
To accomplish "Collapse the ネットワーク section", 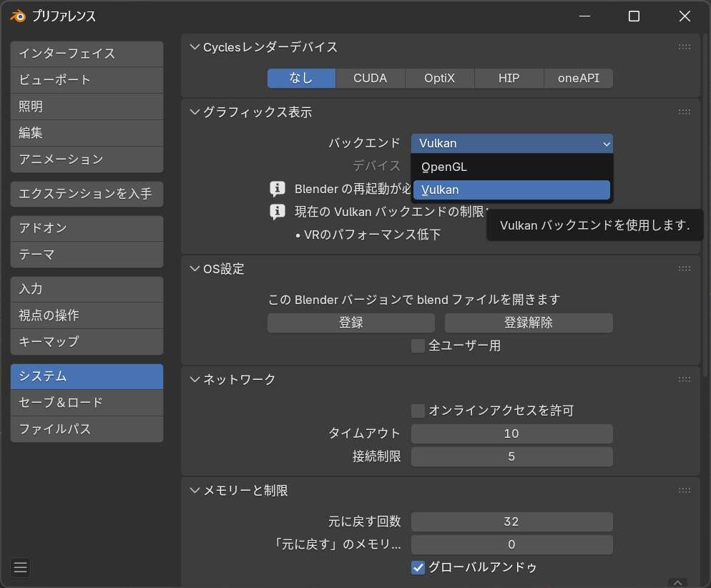I will pyautogui.click(x=195, y=379).
